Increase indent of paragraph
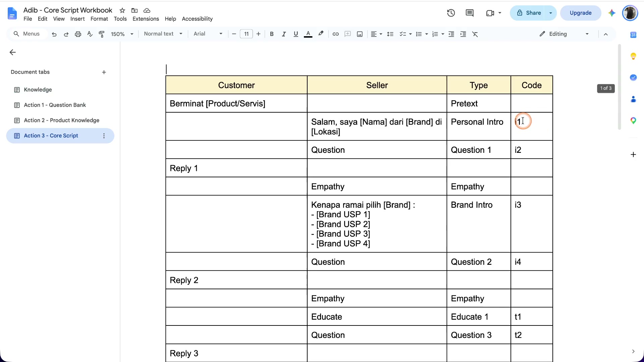Screen dimensions: 644x362 [x=463, y=34]
